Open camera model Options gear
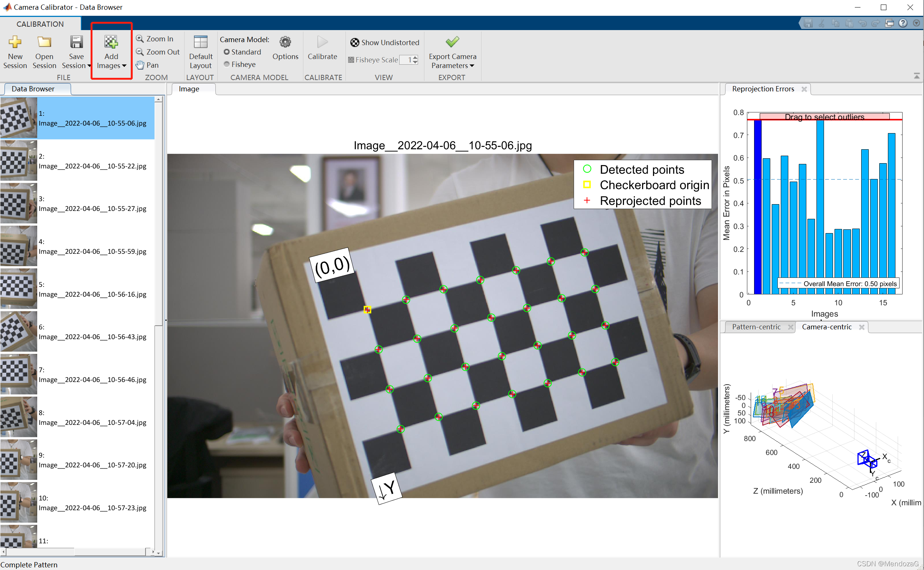924x570 pixels. pyautogui.click(x=285, y=42)
